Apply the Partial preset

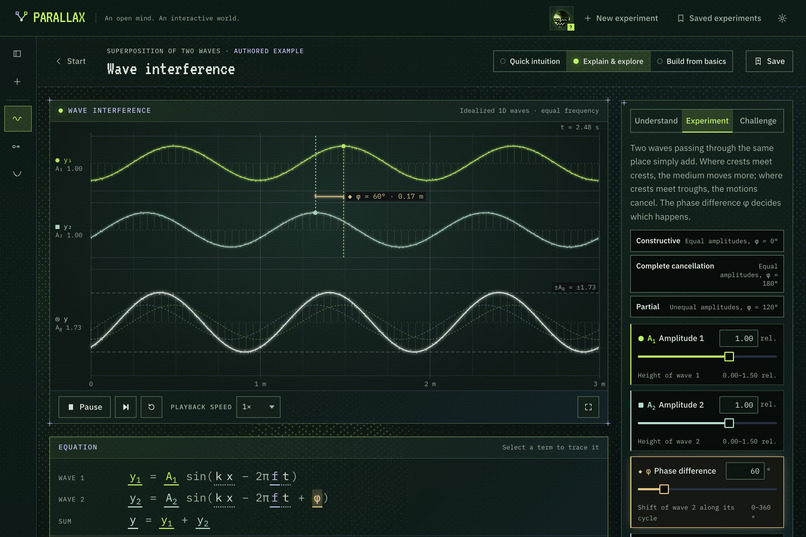(x=707, y=307)
